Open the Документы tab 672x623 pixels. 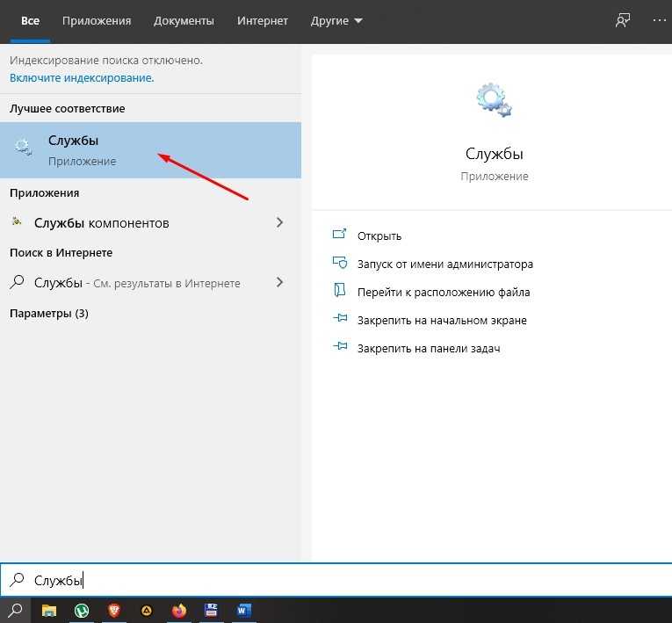coord(184,20)
